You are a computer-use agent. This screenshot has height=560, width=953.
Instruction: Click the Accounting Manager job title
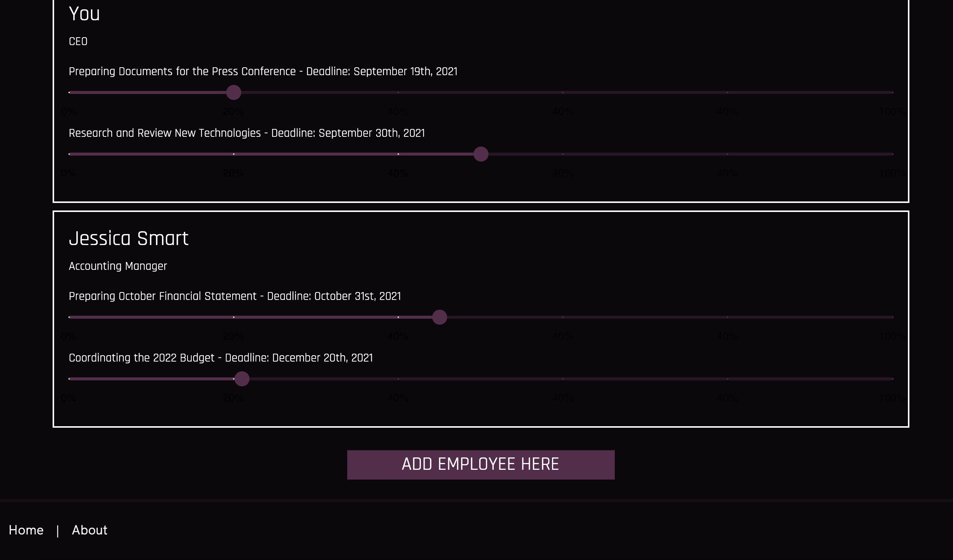tap(118, 266)
